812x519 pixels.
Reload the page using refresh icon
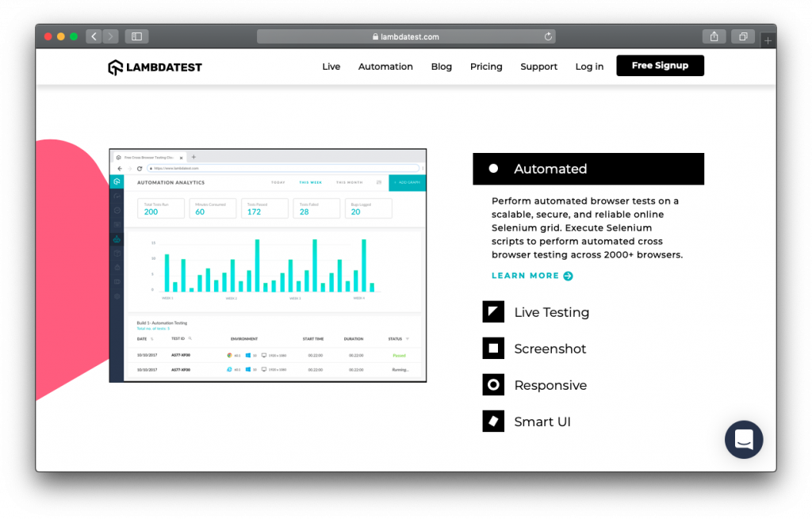548,36
